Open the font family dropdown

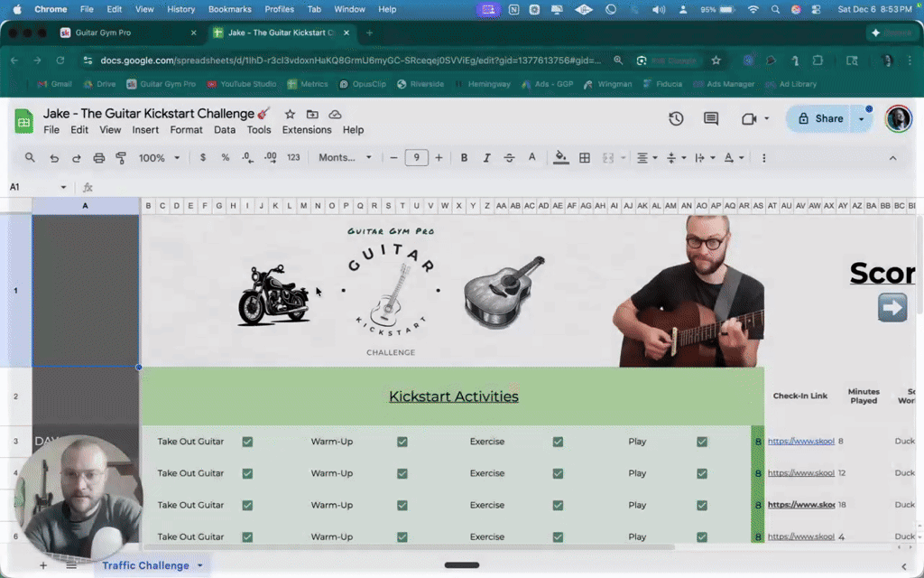pos(345,157)
